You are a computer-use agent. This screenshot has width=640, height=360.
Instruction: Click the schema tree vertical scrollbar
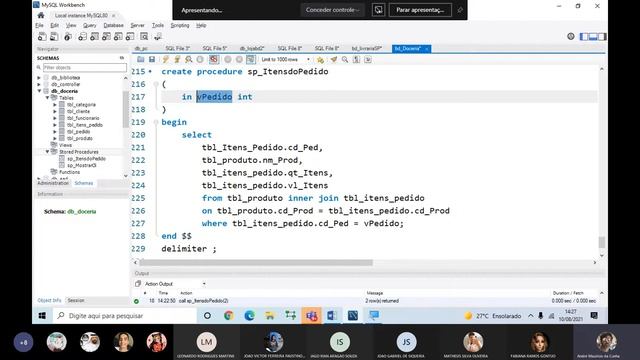tap(125, 110)
